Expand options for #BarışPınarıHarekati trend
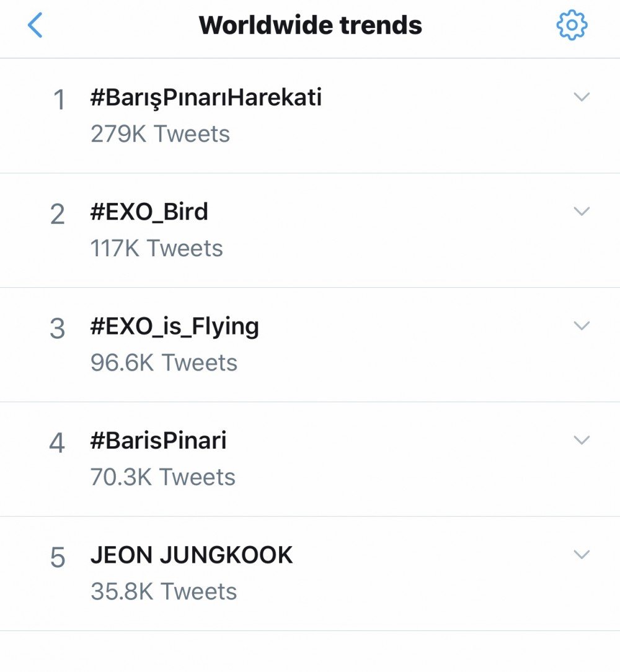620x672 pixels. (582, 97)
